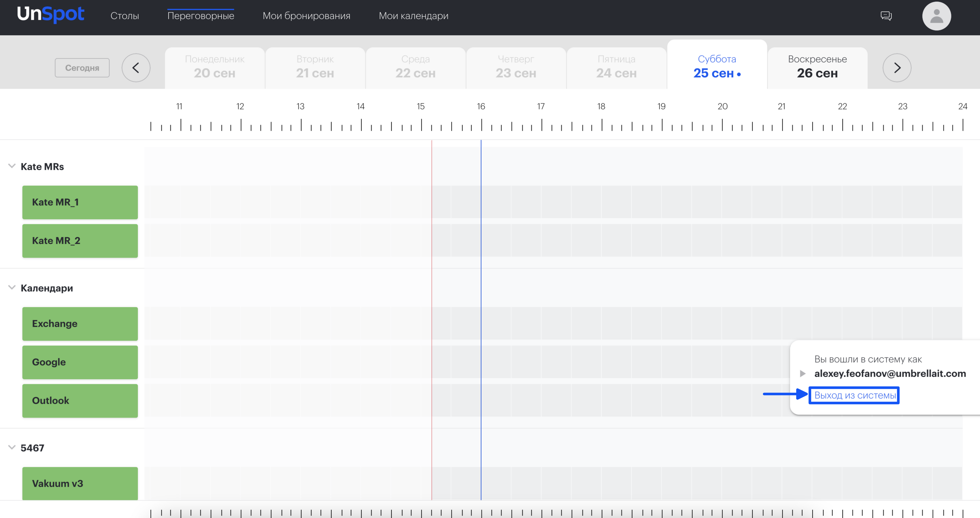Image resolution: width=980 pixels, height=518 pixels.
Task: Open the user profile avatar
Action: [x=936, y=16]
